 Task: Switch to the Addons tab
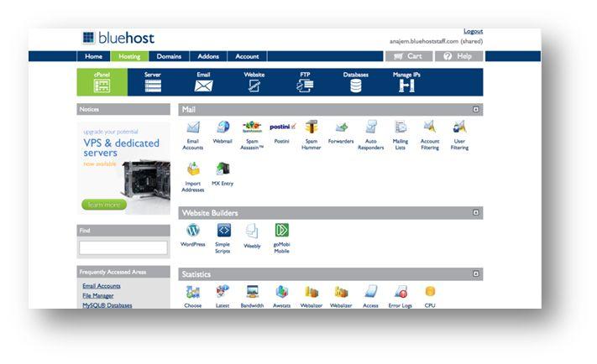click(x=208, y=56)
